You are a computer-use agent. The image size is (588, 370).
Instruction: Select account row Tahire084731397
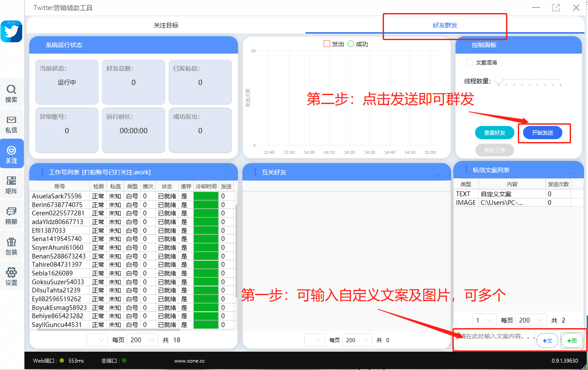point(132,265)
